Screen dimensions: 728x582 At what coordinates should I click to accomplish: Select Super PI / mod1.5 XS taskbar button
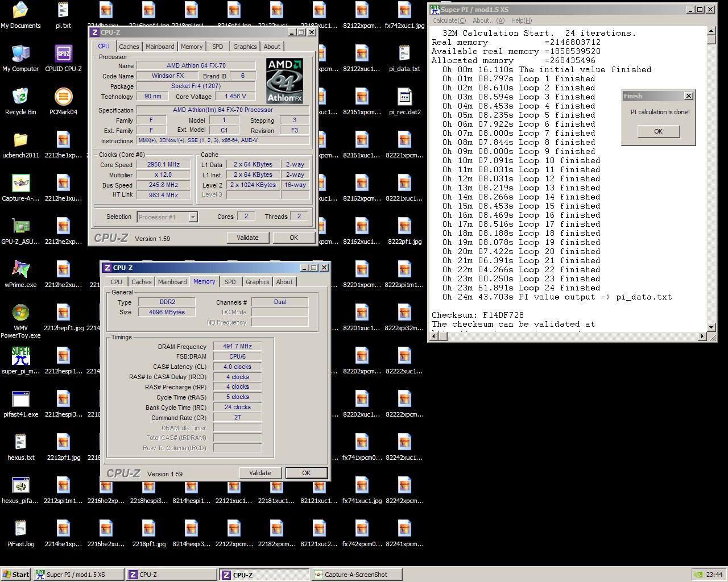(78, 575)
